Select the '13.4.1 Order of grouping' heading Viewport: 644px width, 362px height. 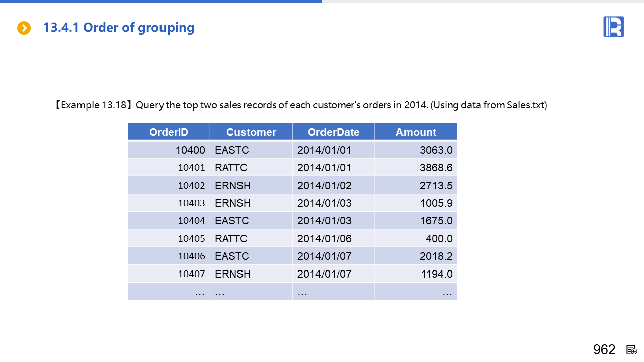119,27
